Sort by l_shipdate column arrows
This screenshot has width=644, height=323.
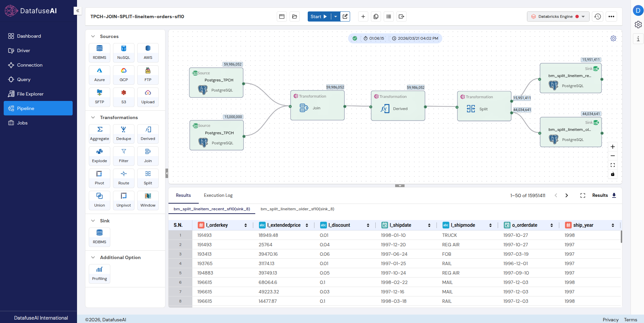[x=429, y=225]
